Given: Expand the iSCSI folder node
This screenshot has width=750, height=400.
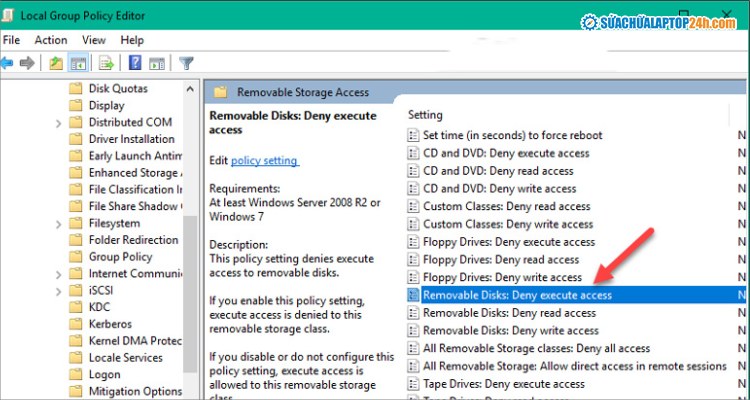Looking at the screenshot, I should pos(59,290).
